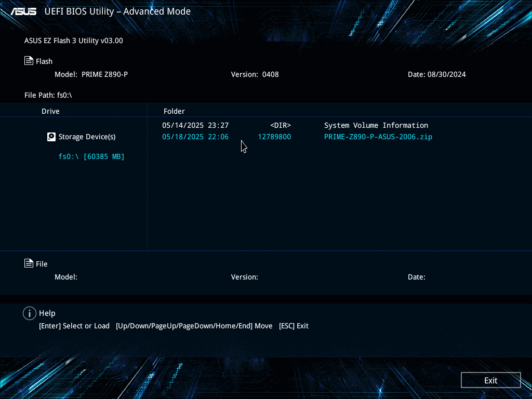
Task: Click the Flash Version 0408 text
Action: click(x=255, y=74)
